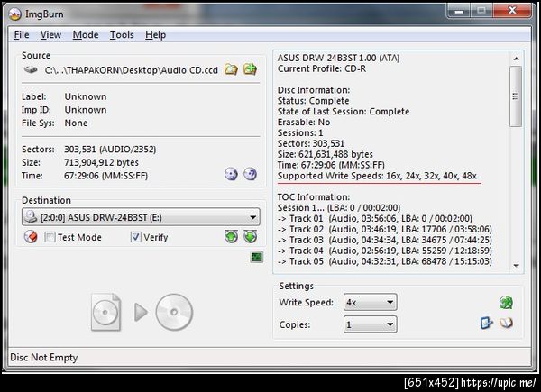
Task: Click the Sectors 303,531 (AUDIO/2352) value
Action: pos(110,150)
